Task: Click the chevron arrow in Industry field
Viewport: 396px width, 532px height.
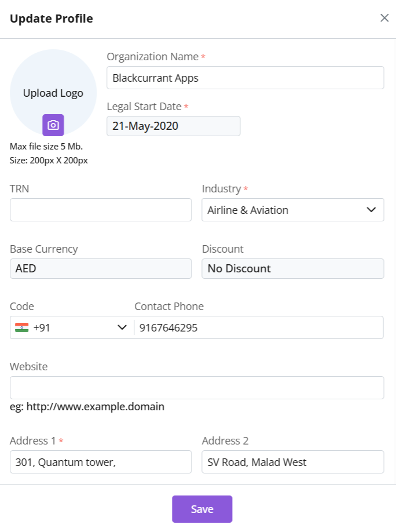Action: (371, 210)
